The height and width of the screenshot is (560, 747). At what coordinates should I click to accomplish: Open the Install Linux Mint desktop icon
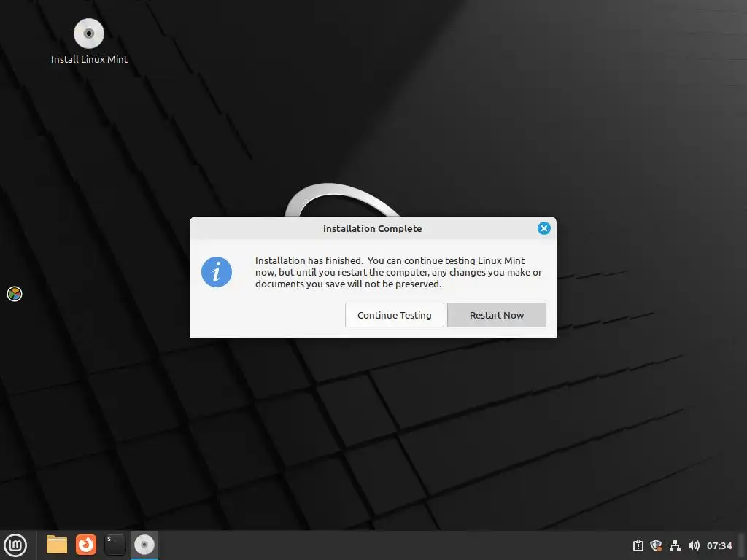tap(89, 42)
